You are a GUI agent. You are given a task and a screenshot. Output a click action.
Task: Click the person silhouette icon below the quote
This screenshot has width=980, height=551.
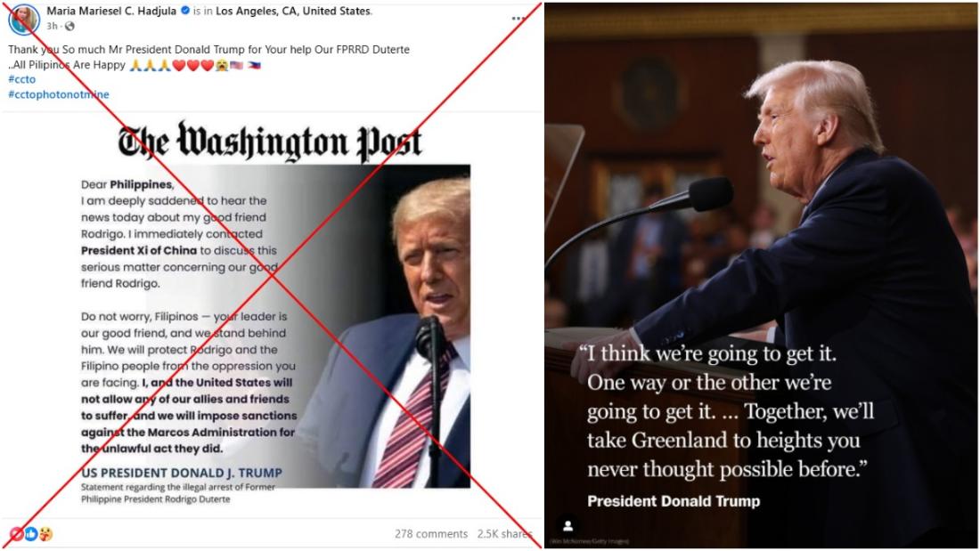click(x=568, y=526)
